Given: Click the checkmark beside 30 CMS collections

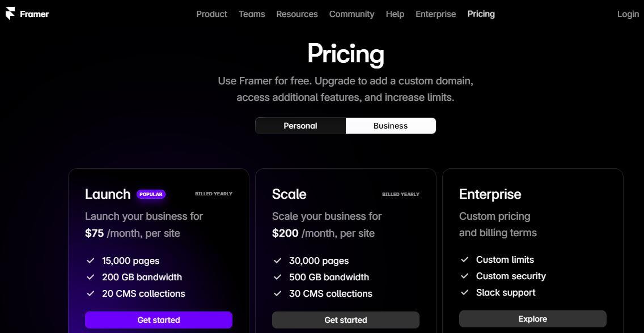Looking at the screenshot, I should click(277, 293).
